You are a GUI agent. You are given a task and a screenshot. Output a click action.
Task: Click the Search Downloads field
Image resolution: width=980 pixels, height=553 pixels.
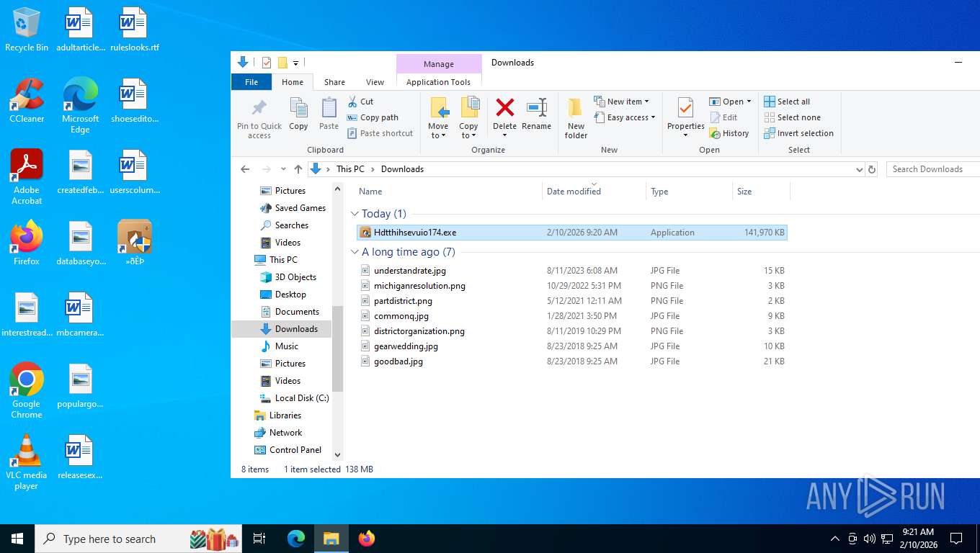click(933, 169)
